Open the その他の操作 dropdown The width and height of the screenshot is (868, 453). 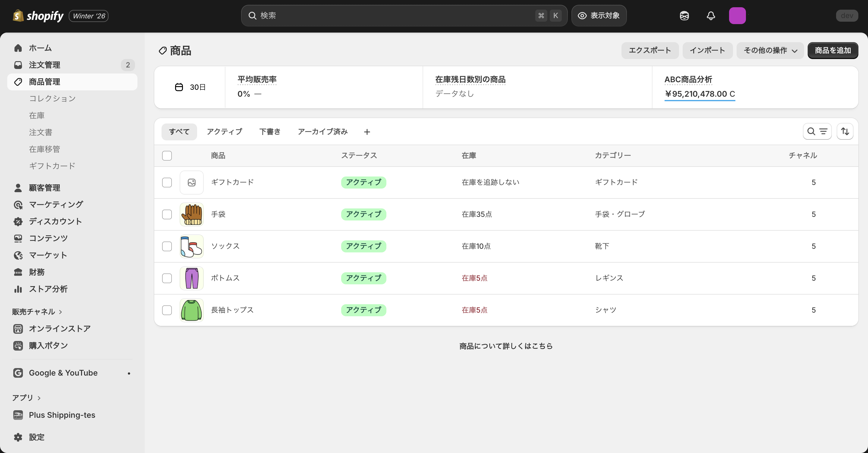tap(770, 51)
